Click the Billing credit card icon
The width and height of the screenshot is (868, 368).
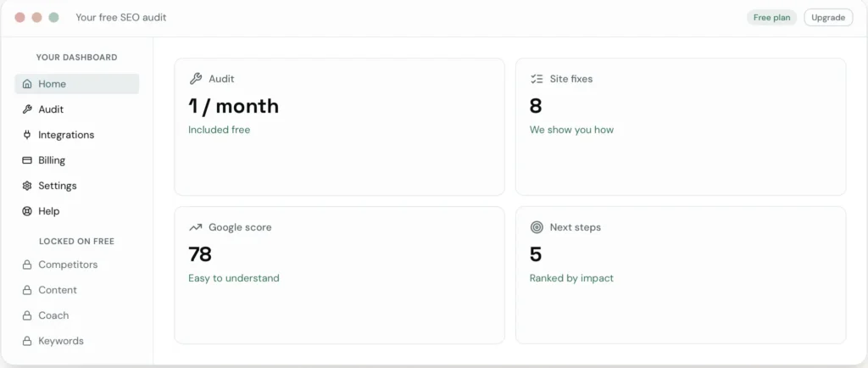[x=26, y=160]
